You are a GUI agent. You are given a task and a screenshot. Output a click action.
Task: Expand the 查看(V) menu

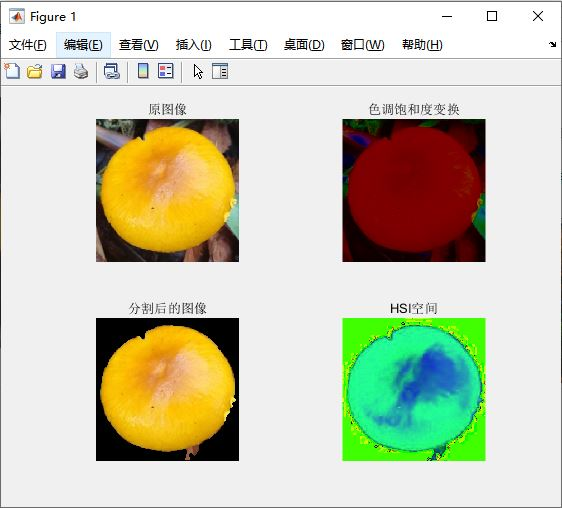point(139,45)
